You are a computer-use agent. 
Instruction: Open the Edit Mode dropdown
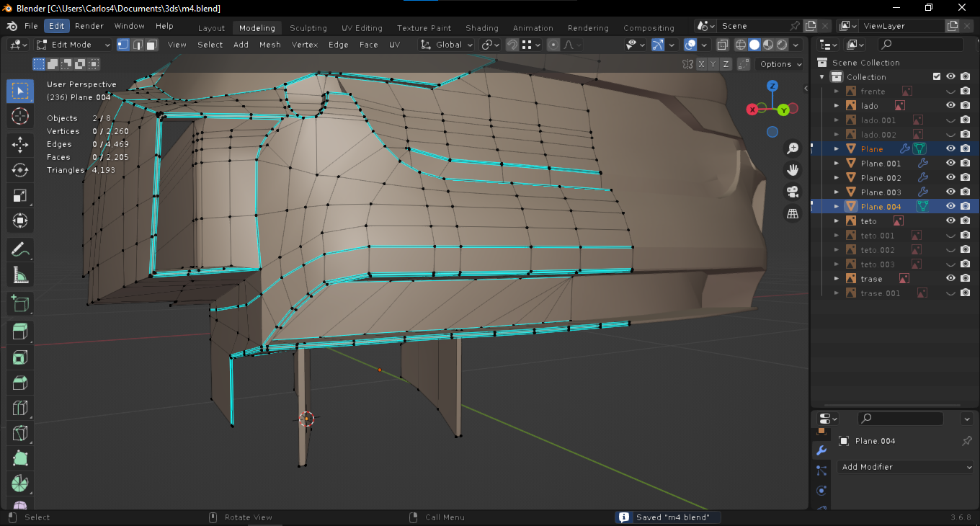coord(73,45)
